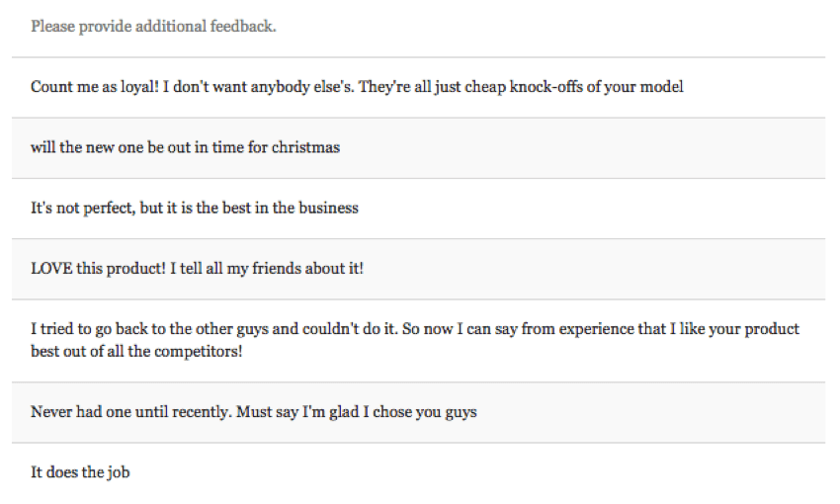Click the response asking about christmas release
840x504 pixels.
coord(185,147)
